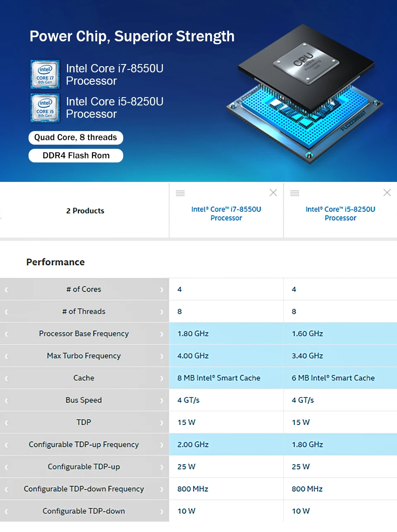The image size is (397, 532).
Task: Click left chevron on Configurable TDP-up Frequency row
Action: pyautogui.click(x=6, y=445)
